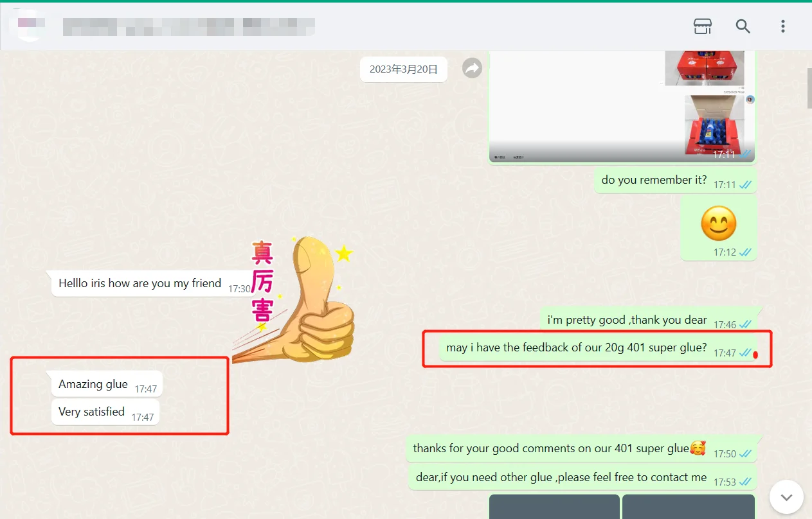The height and width of the screenshot is (519, 812).
Task: Search within this chat
Action: point(743,26)
